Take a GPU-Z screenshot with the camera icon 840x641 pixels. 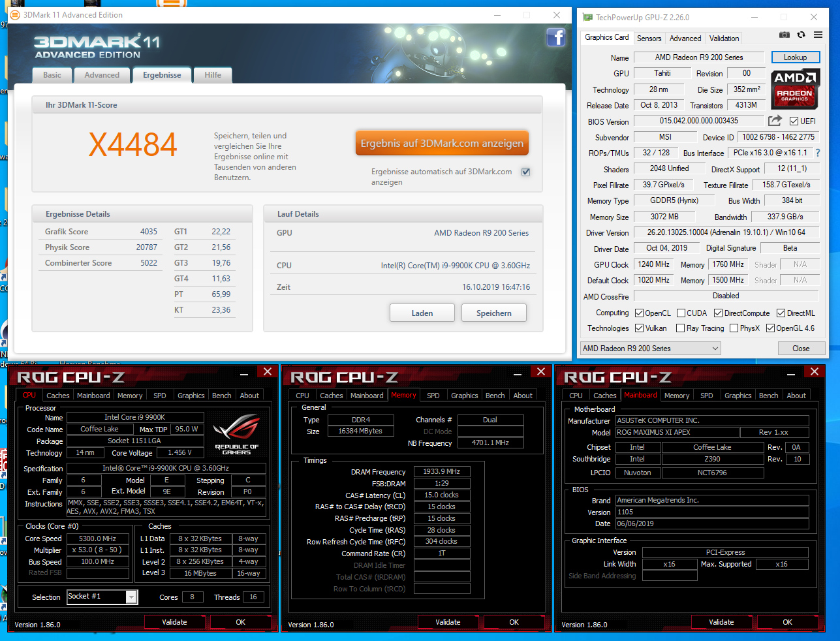[785, 35]
